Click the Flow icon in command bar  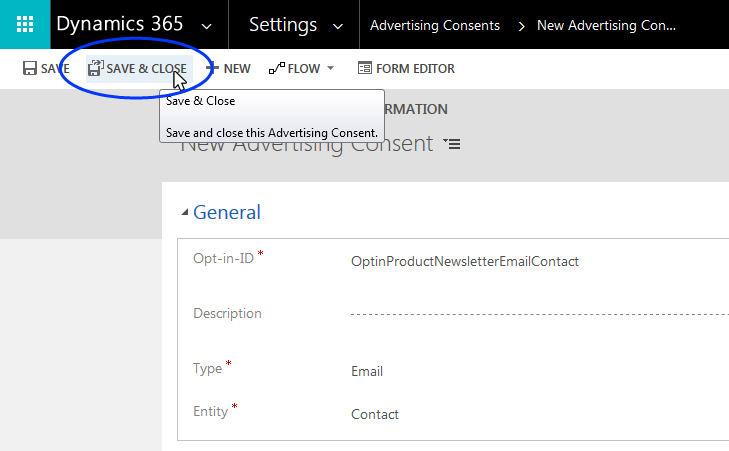point(276,69)
